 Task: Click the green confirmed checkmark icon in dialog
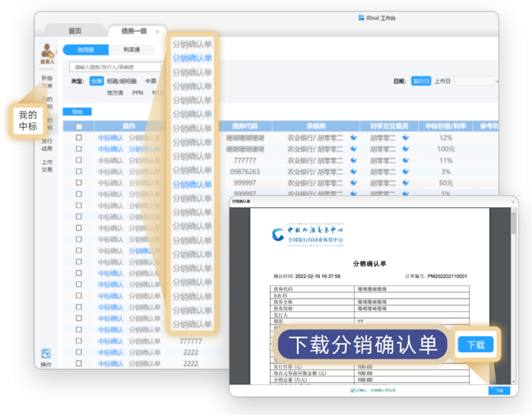coord(352,390)
